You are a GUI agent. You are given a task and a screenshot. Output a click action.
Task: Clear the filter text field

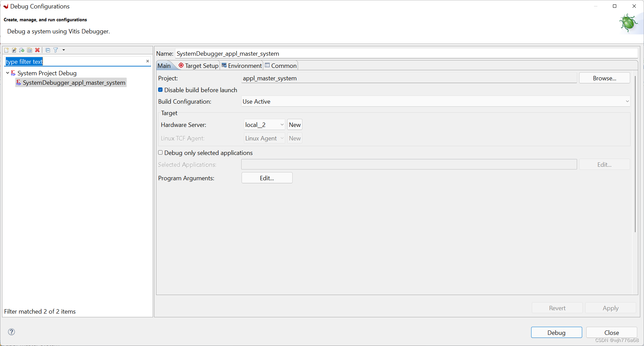[148, 61]
